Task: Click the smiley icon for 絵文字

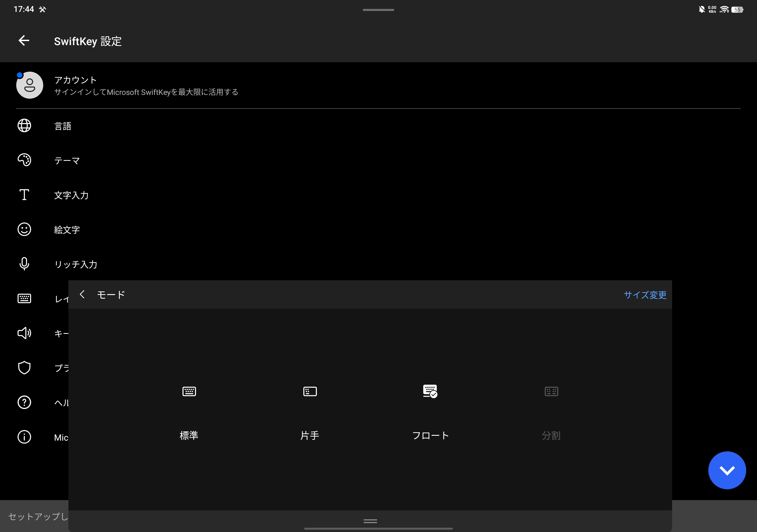Action: pos(24,230)
